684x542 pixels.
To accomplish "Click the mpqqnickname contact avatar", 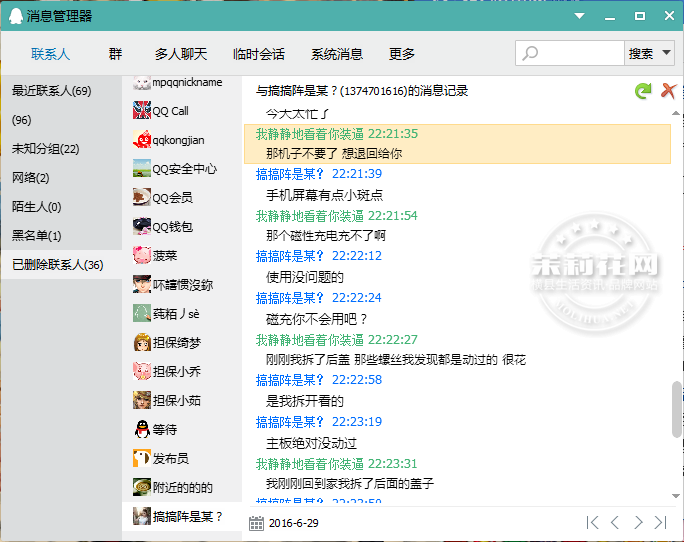I will coord(142,83).
